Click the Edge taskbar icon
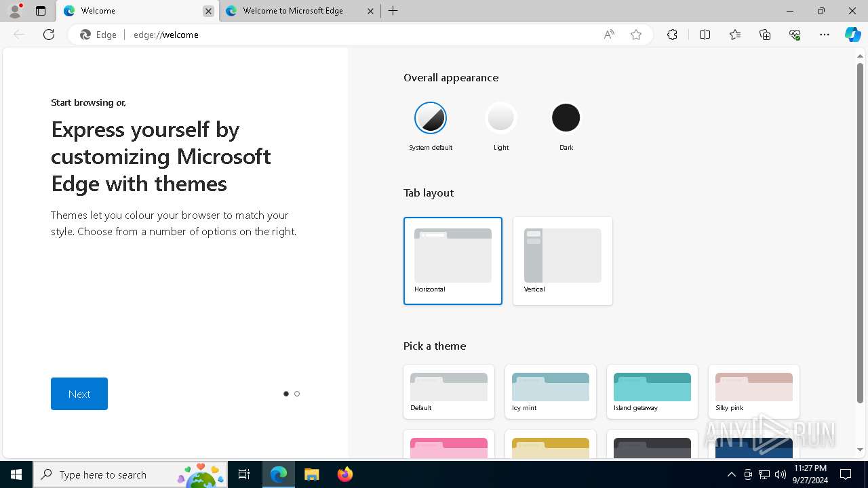 (279, 474)
